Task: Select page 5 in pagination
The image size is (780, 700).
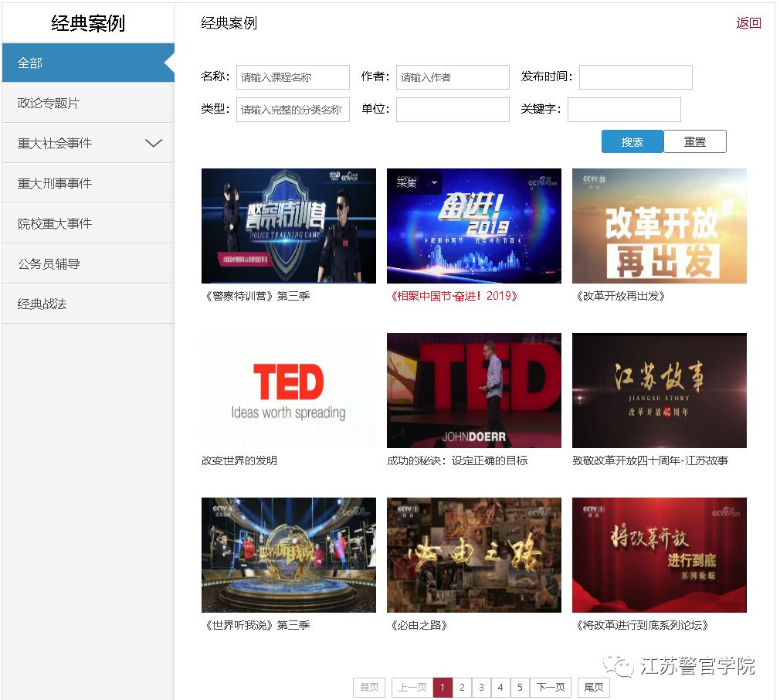Action: pos(520,688)
